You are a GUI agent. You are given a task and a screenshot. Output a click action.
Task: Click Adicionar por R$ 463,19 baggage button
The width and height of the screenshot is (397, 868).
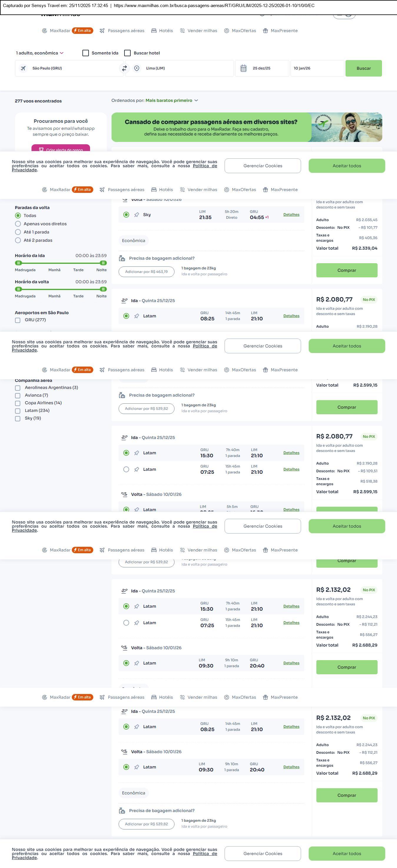[146, 272]
